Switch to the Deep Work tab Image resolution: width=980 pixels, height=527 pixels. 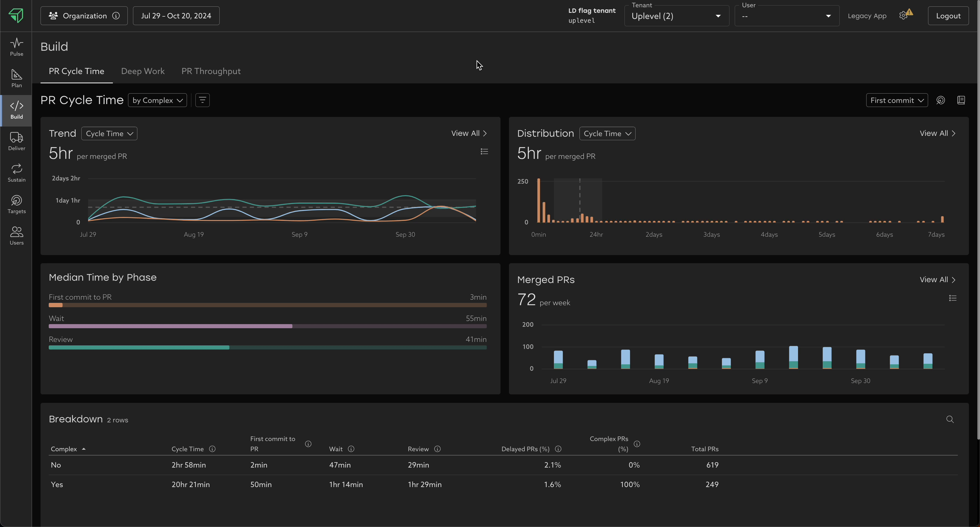tap(143, 71)
